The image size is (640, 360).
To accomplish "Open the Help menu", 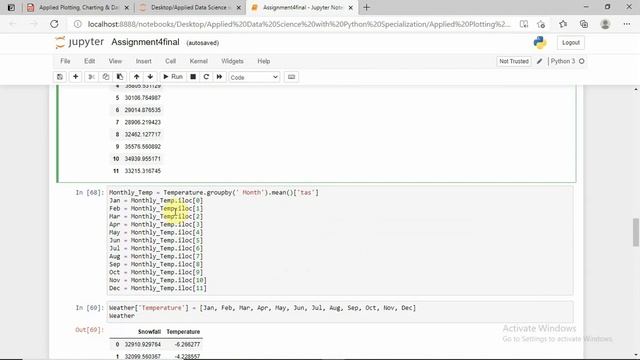I will 264,61.
